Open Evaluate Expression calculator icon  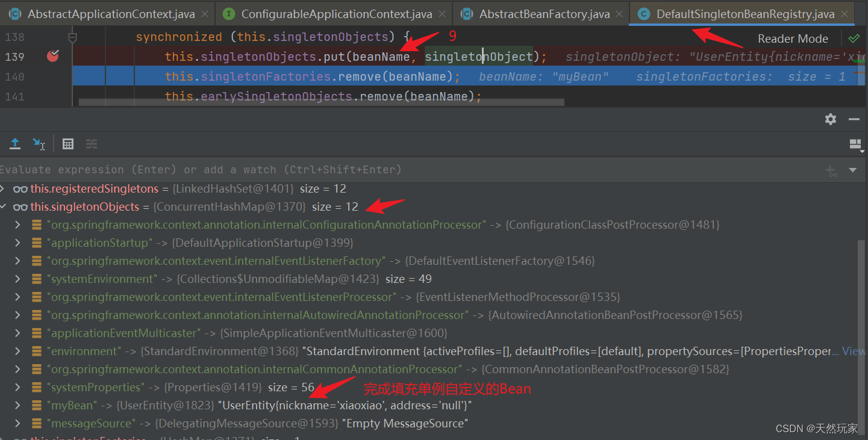tap(68, 143)
